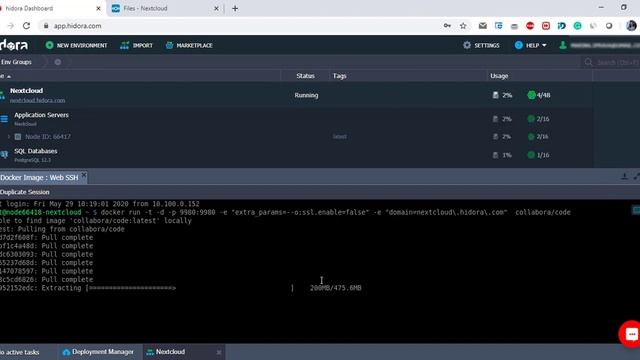Close the Hidora Dashboard browser tab
Viewport: 640px width, 360px height.
click(98, 8)
